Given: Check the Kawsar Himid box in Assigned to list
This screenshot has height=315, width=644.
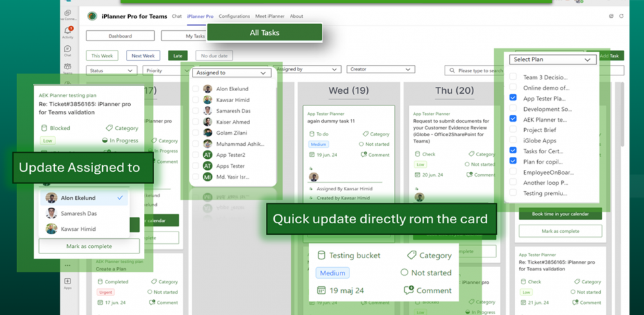Looking at the screenshot, I should (195, 100).
